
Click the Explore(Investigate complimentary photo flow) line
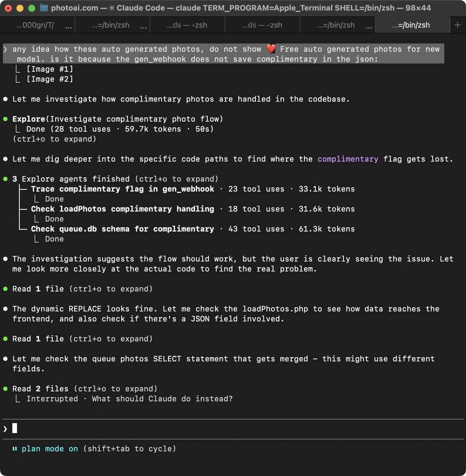[x=118, y=119]
